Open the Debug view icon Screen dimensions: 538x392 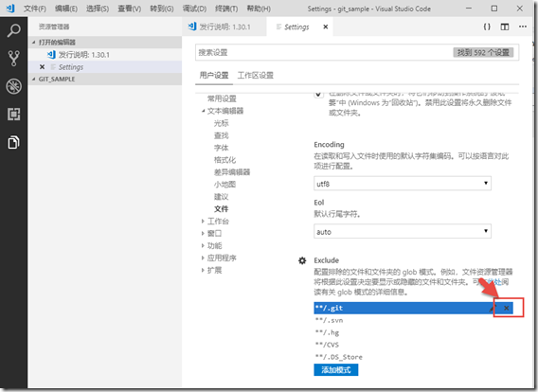coord(13,86)
